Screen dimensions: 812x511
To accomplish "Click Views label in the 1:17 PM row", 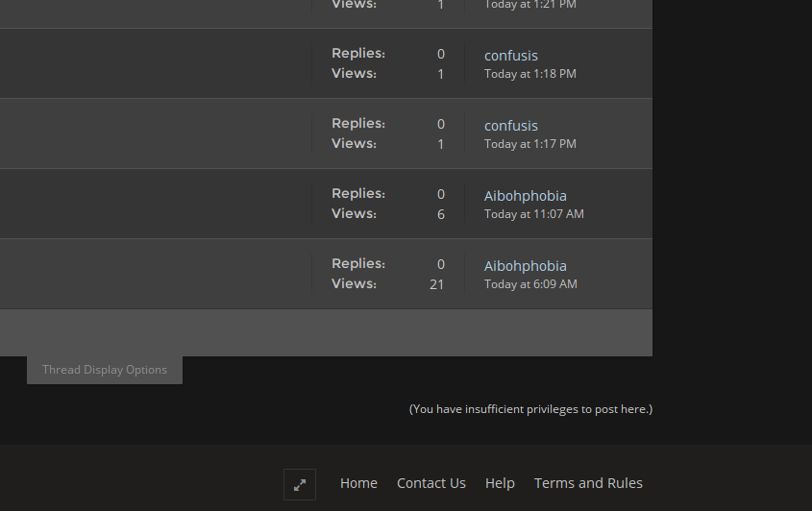I will pos(355,143).
